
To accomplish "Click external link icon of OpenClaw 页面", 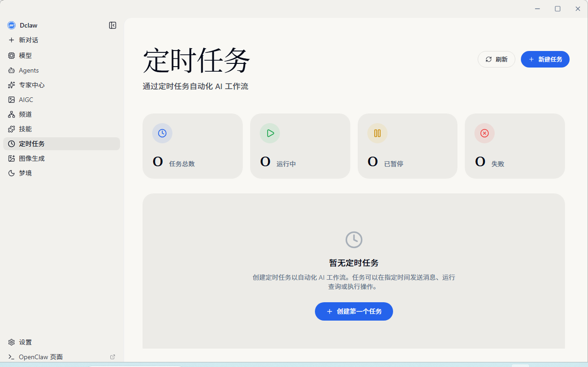I will (x=113, y=357).
